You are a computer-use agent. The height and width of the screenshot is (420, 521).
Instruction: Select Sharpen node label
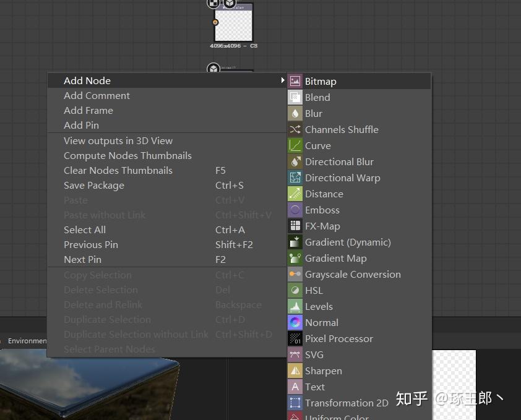323,371
